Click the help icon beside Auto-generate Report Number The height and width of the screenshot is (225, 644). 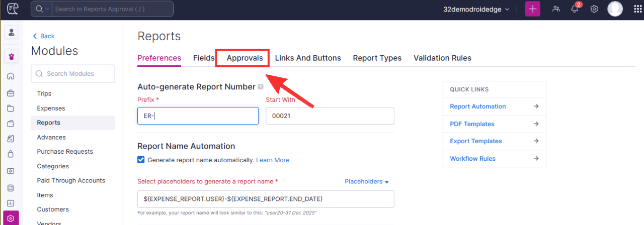(x=261, y=87)
